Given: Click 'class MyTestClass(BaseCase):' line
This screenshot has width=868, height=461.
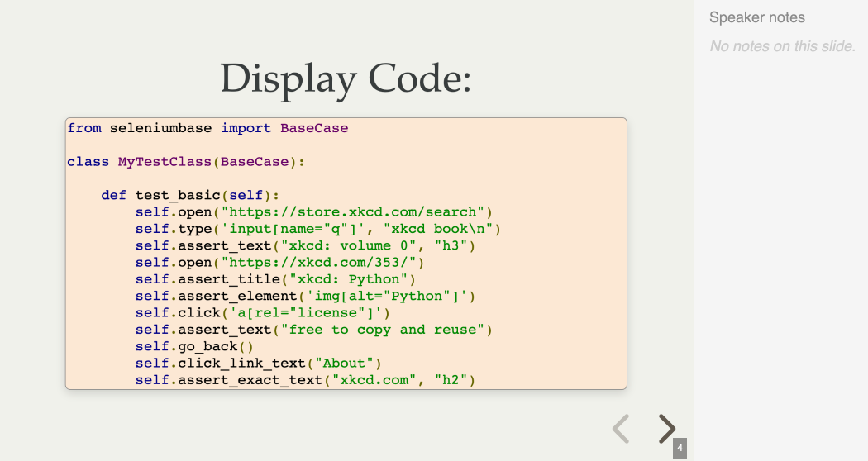Looking at the screenshot, I should 186,162.
